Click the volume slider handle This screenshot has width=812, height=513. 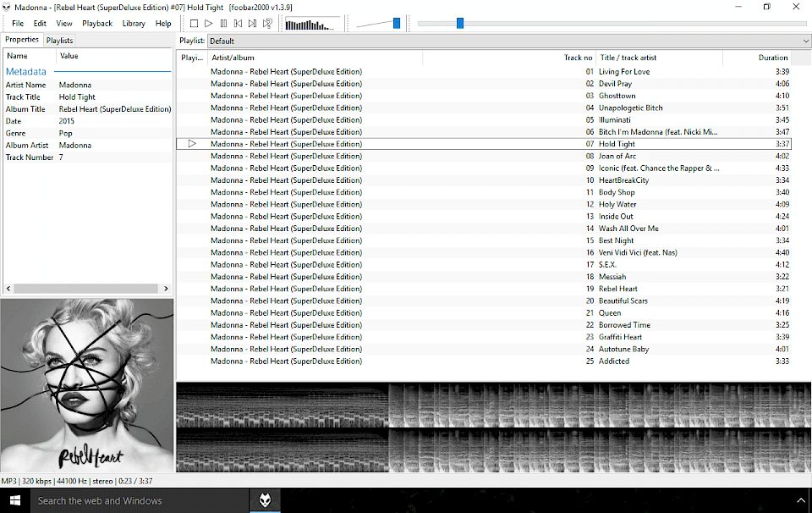pos(397,24)
